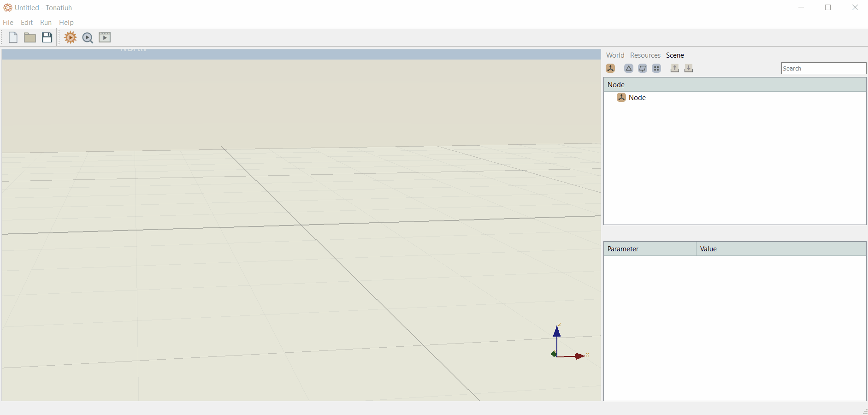868x415 pixels.
Task: Click the film clip toolbar icon
Action: pos(105,37)
